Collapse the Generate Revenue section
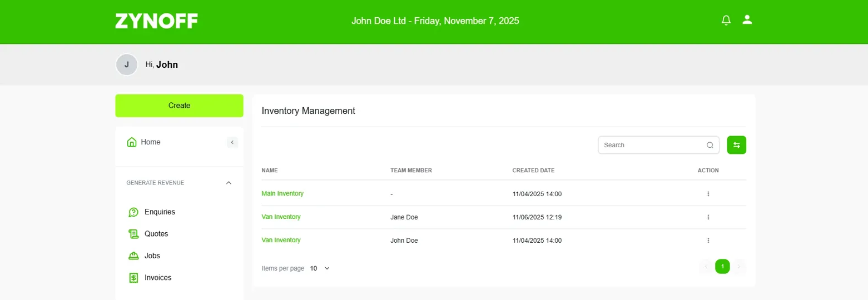The width and height of the screenshot is (868, 300). click(x=229, y=183)
